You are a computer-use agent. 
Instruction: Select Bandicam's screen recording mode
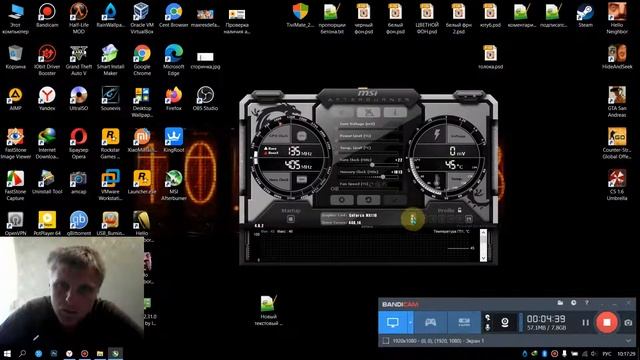tap(393, 322)
